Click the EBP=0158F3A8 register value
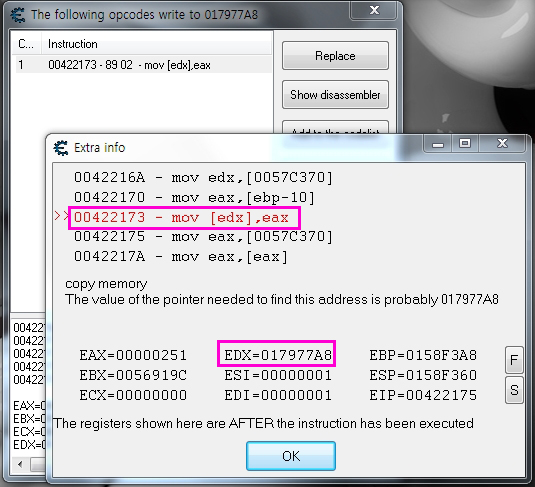535x487 pixels. click(423, 355)
